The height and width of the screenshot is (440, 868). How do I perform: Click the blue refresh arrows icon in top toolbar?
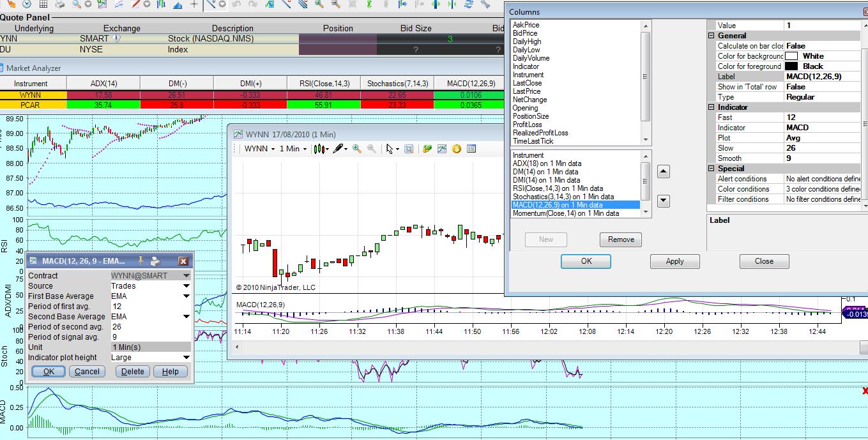coord(469,5)
